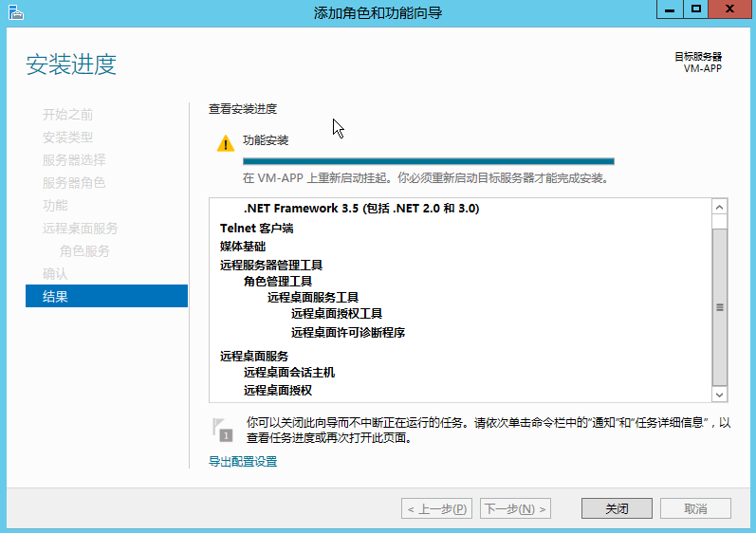Click the yellow warning icon
The height and width of the screenshot is (533, 756).
225,143
